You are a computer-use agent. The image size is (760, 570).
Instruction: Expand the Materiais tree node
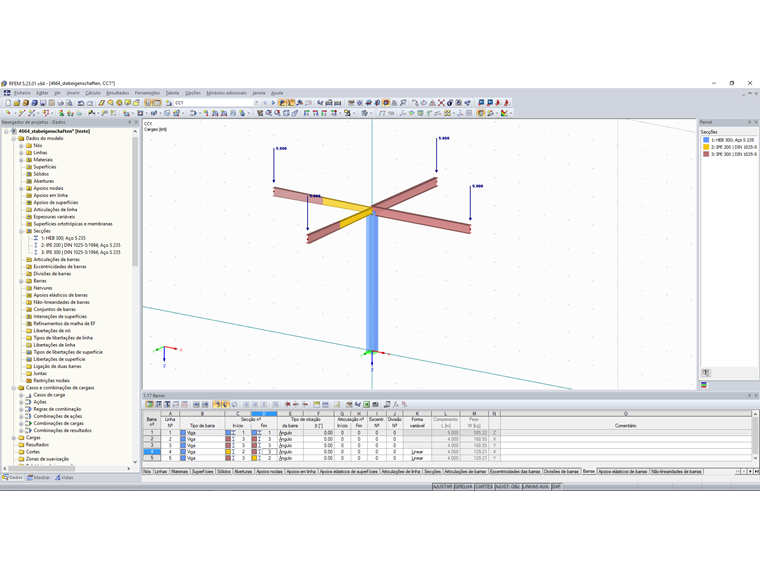(x=21, y=160)
